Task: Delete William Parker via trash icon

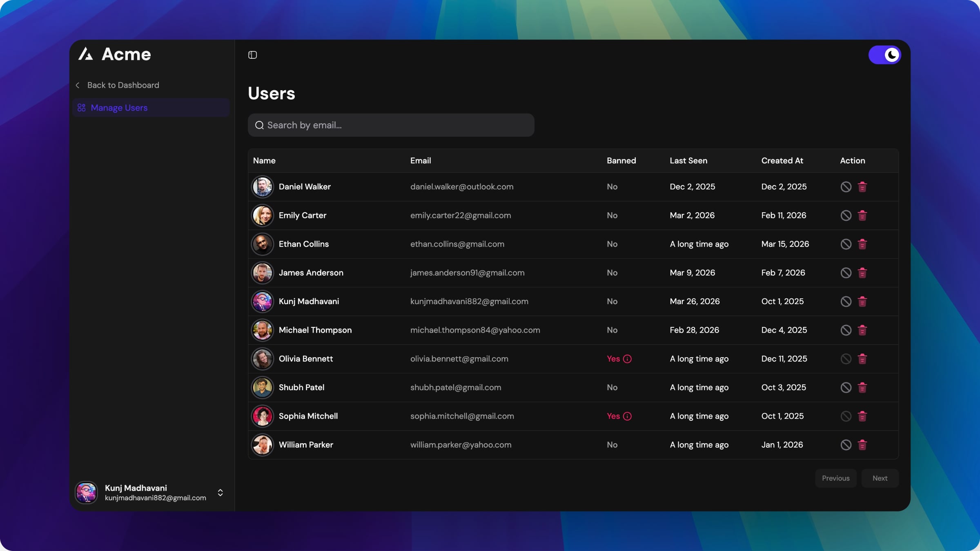Action: pyautogui.click(x=862, y=445)
